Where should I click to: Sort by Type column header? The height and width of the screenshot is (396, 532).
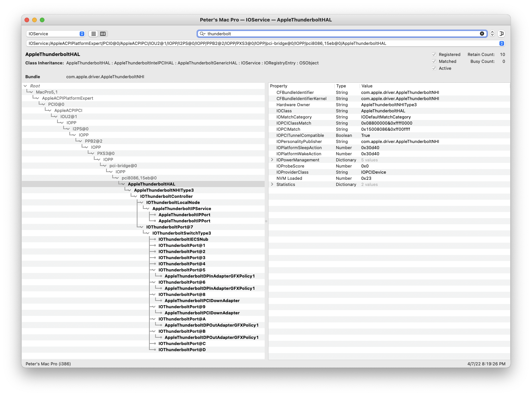pos(347,86)
